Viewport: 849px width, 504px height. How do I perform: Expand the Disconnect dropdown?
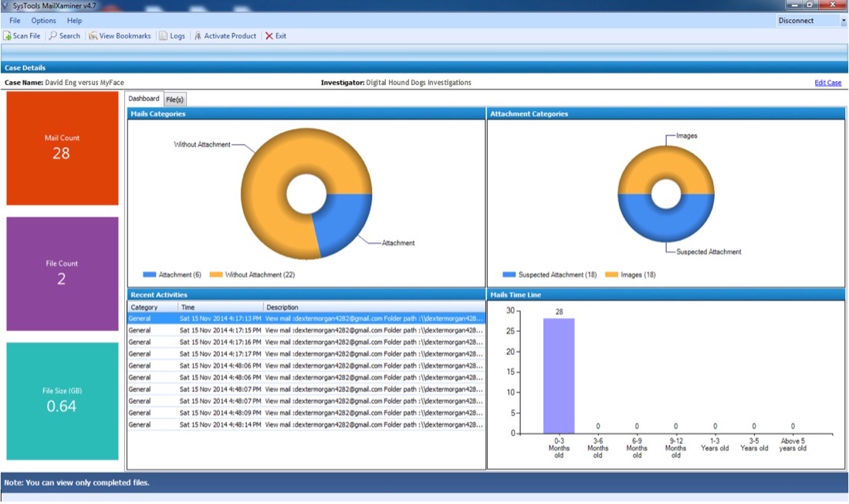tap(842, 21)
